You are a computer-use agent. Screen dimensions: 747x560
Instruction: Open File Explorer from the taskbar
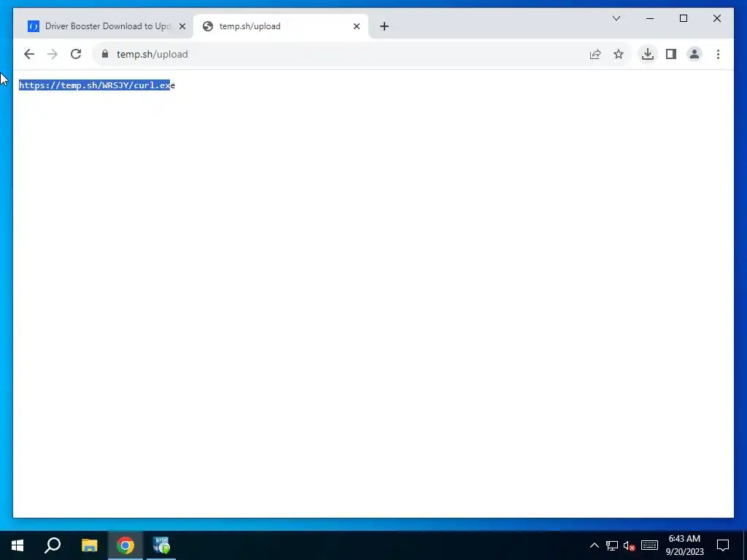tap(89, 545)
